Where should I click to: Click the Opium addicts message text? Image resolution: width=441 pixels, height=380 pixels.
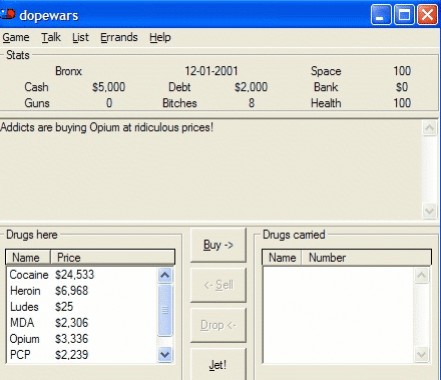[107, 128]
